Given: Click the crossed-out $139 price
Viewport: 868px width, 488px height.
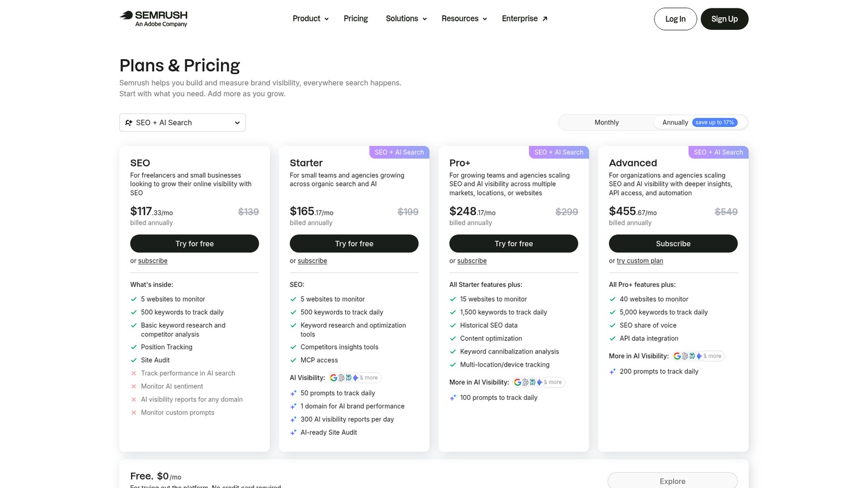Looking at the screenshot, I should point(248,212).
